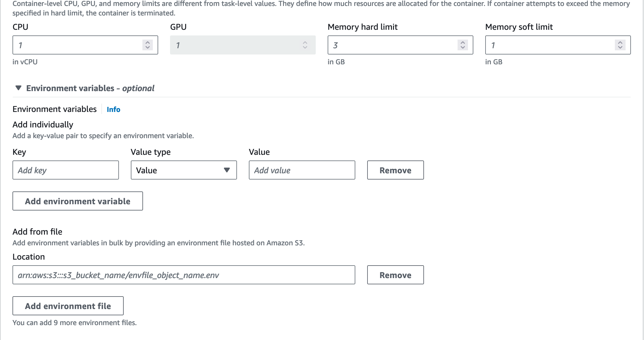
Task: Click the S3 Location input field
Action: click(184, 275)
